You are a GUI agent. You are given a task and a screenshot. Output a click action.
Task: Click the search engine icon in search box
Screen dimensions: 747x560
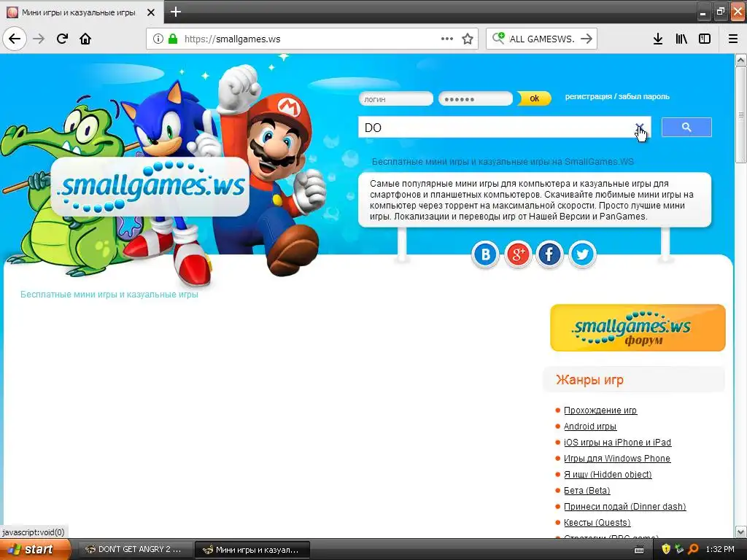click(x=498, y=38)
